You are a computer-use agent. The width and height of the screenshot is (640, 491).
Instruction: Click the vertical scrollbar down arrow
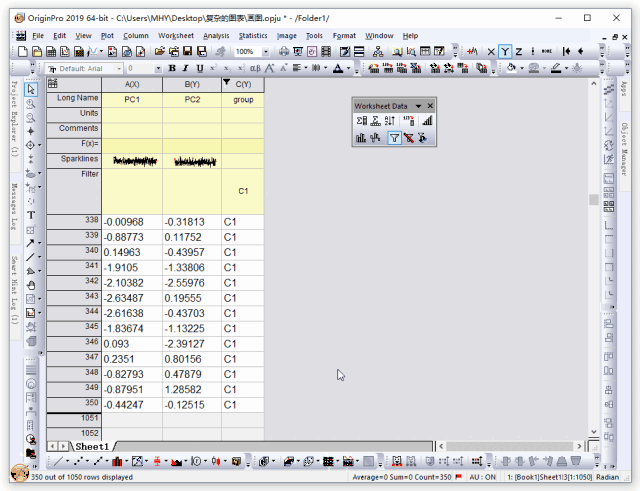click(594, 432)
